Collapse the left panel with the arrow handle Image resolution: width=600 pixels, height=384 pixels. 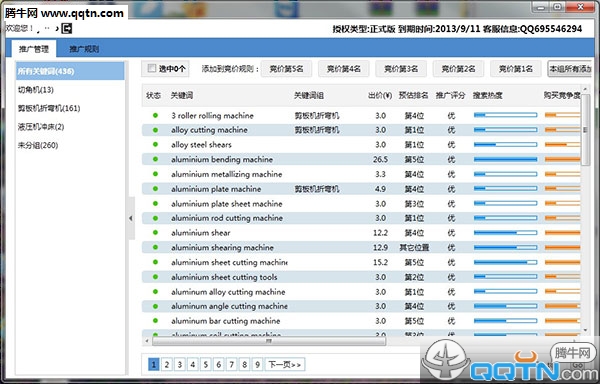coord(131,218)
